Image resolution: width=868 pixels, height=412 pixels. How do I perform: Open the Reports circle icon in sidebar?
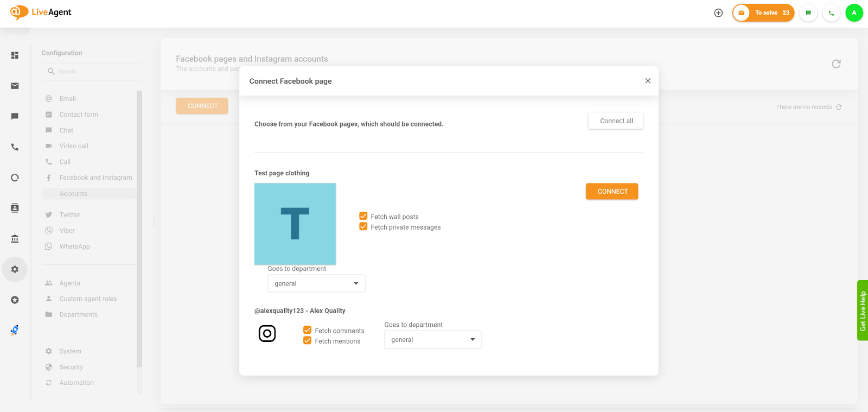[x=15, y=178]
